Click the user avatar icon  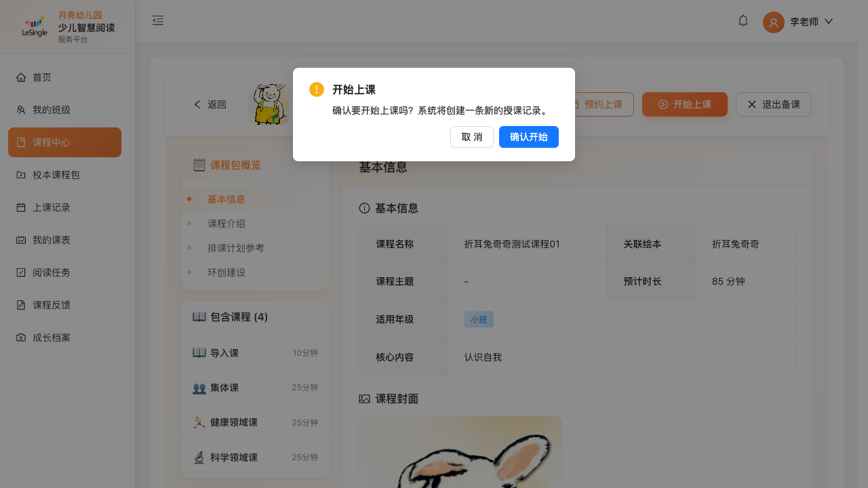[x=773, y=22]
